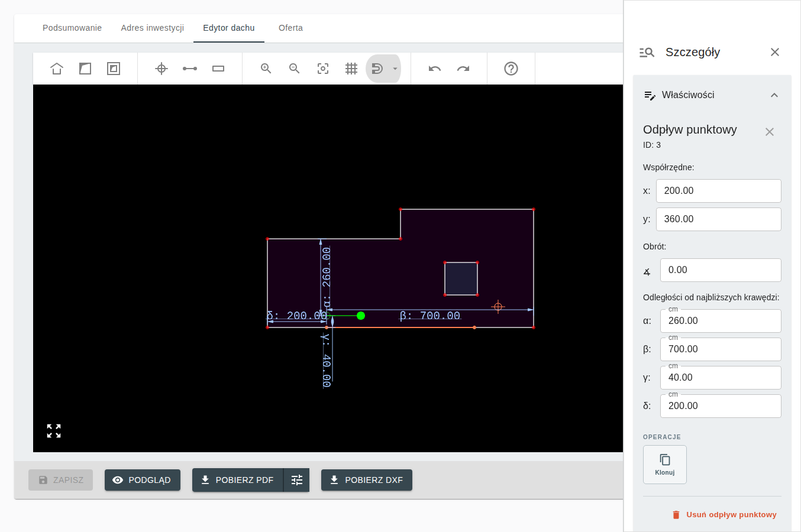This screenshot has width=801, height=532.
Task: Click the ZAPISZ save button
Action: (61, 480)
